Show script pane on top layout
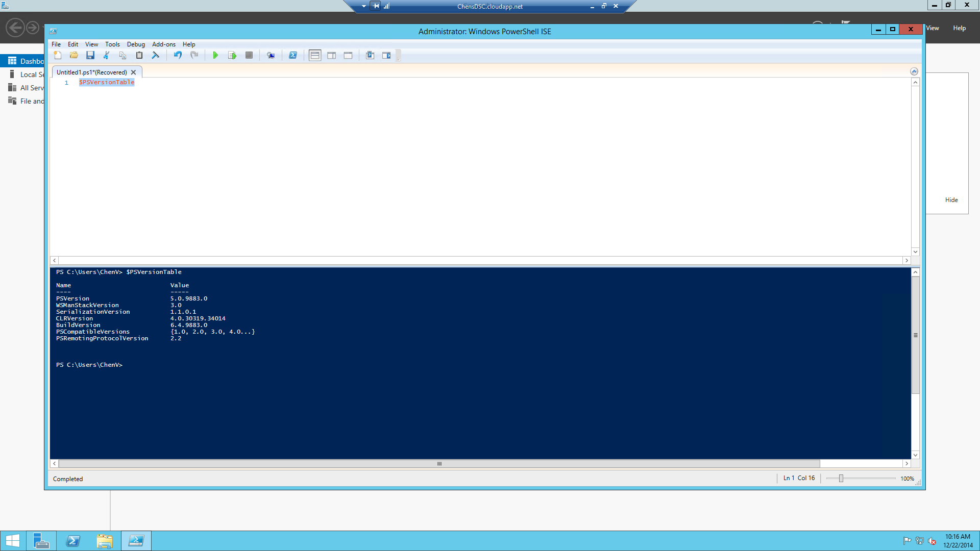980x551 pixels. (315, 55)
